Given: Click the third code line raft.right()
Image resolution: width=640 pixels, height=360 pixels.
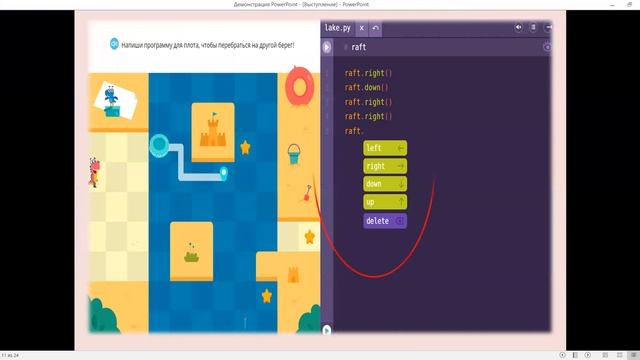Looking at the screenshot, I should click(x=368, y=102).
